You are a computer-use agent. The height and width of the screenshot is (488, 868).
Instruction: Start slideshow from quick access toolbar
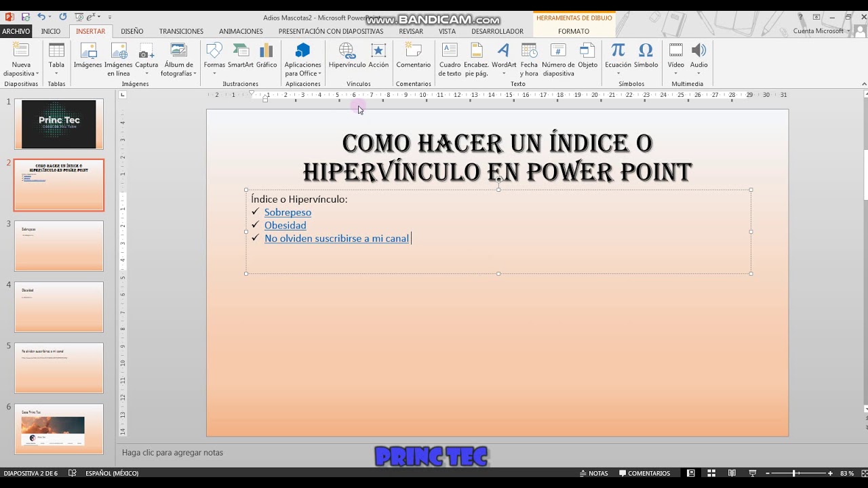(x=79, y=17)
